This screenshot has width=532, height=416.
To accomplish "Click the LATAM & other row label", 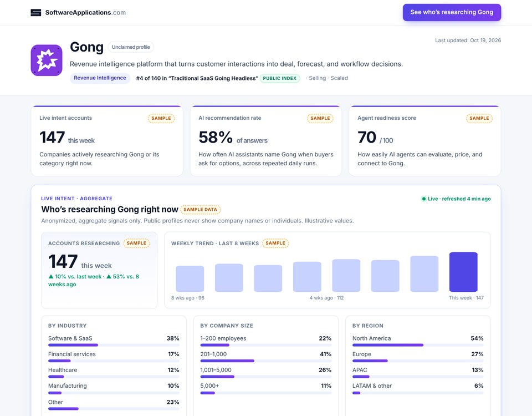I will tap(372, 386).
